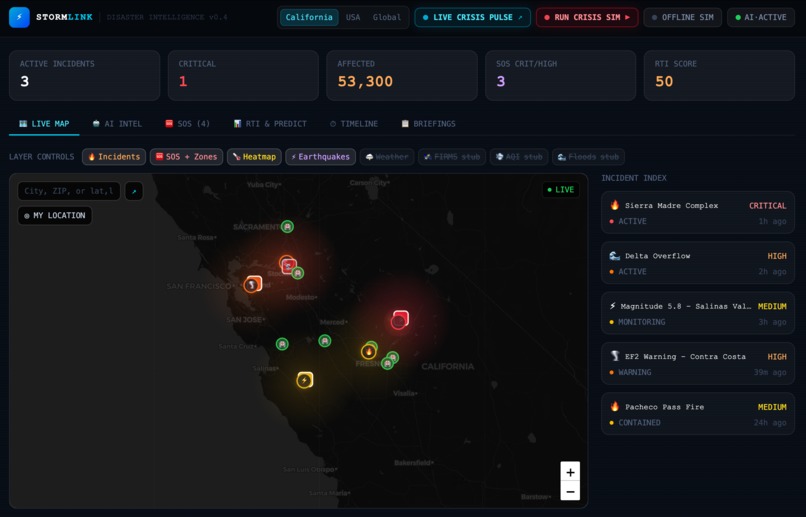Click the MY LOCATION button

(x=55, y=216)
